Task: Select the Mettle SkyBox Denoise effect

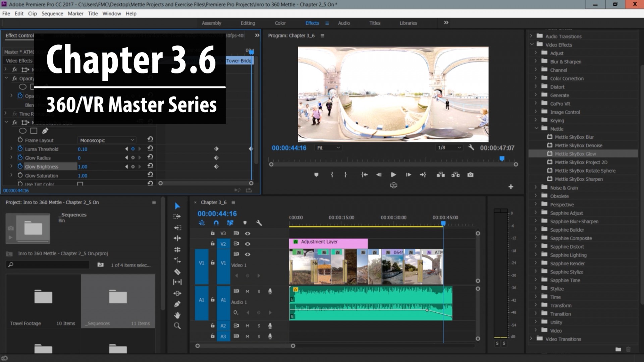Action: [578, 145]
